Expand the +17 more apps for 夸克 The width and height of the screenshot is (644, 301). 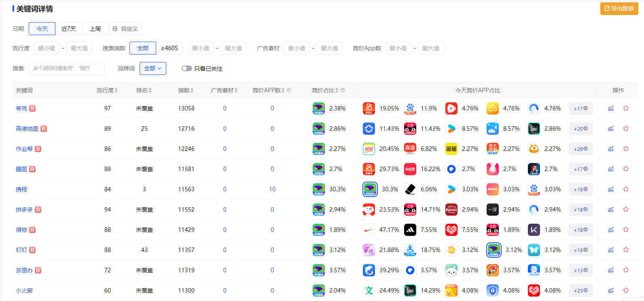click(x=580, y=108)
